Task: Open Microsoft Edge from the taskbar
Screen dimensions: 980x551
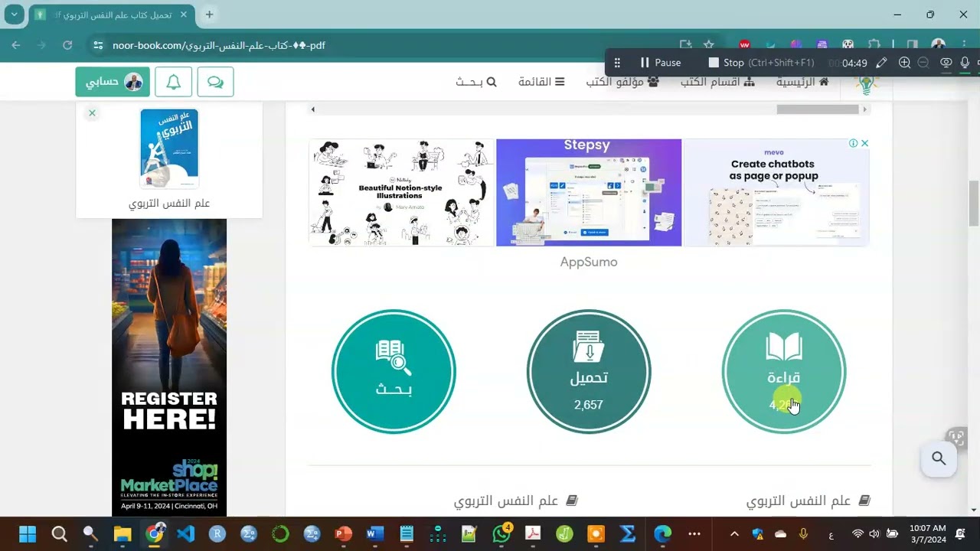Action: (x=662, y=533)
